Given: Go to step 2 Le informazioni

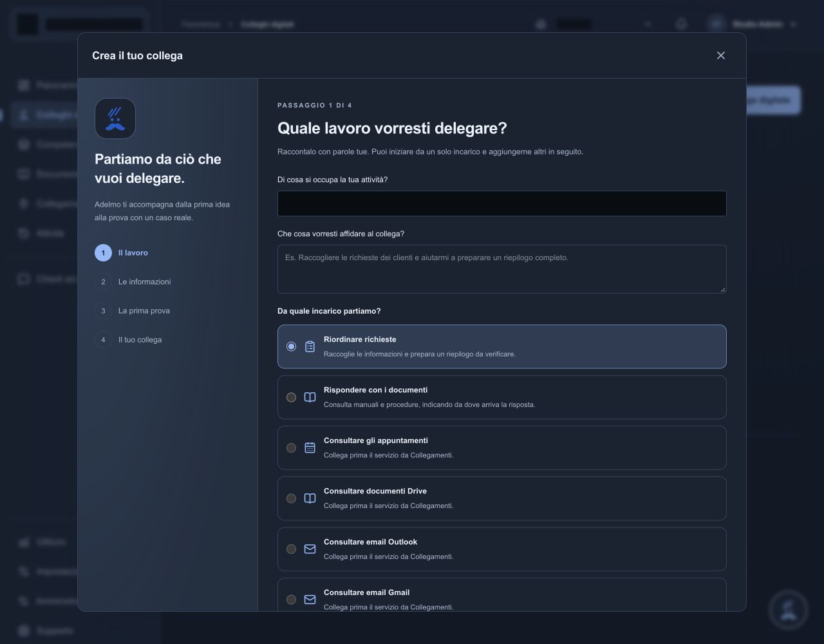Looking at the screenshot, I should (133, 282).
